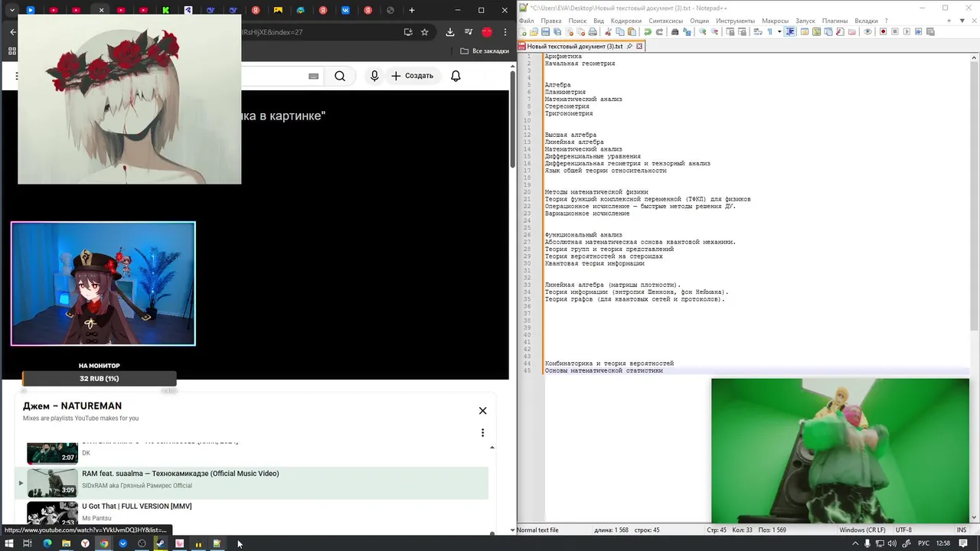
Task: Open Chrome media controls icon
Action: coord(468,32)
